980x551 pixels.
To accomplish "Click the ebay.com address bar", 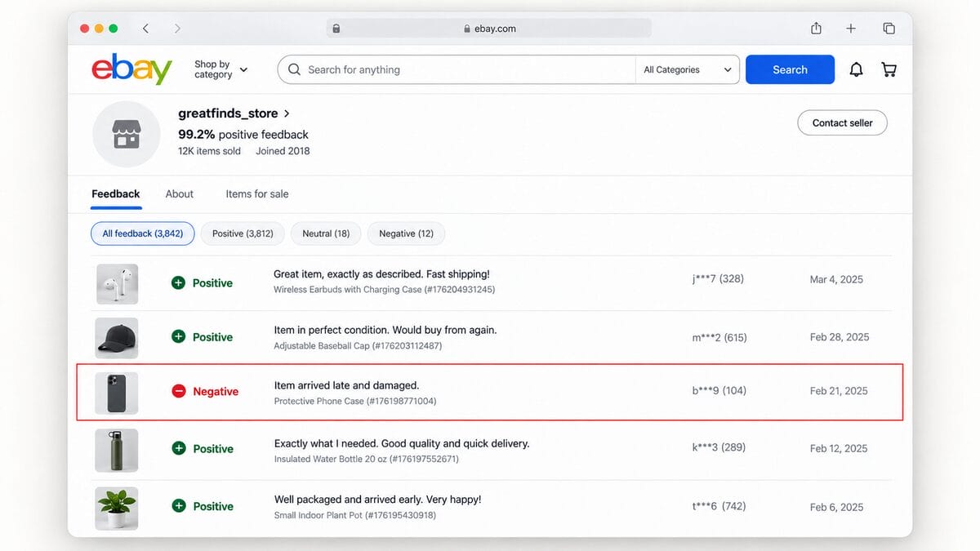I will [x=489, y=29].
